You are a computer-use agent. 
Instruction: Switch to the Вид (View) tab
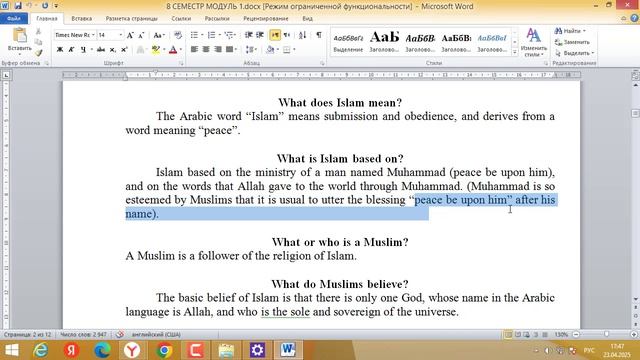coord(308,18)
